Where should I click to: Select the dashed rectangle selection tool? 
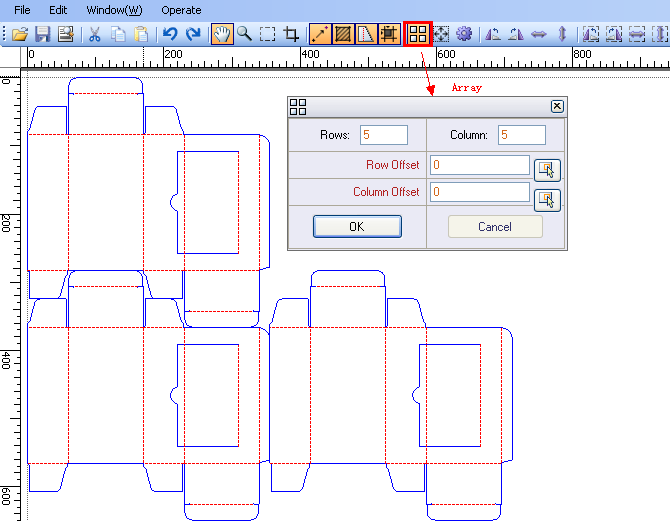coord(267,34)
